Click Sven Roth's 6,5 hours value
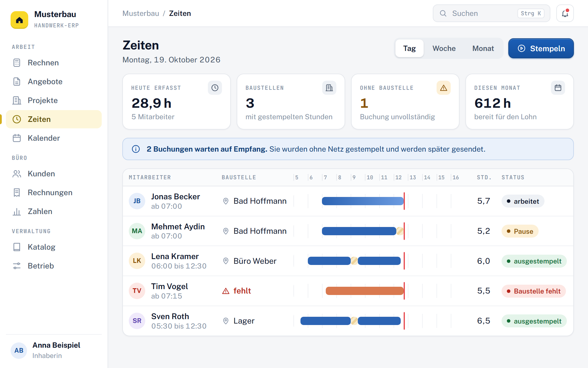The width and height of the screenshot is (588, 368). click(484, 321)
